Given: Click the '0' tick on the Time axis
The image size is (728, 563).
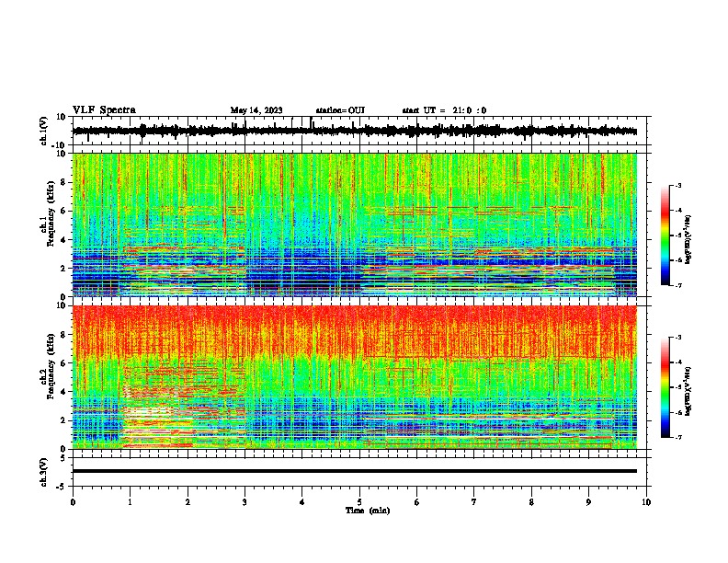Looking at the screenshot, I should click(73, 502).
